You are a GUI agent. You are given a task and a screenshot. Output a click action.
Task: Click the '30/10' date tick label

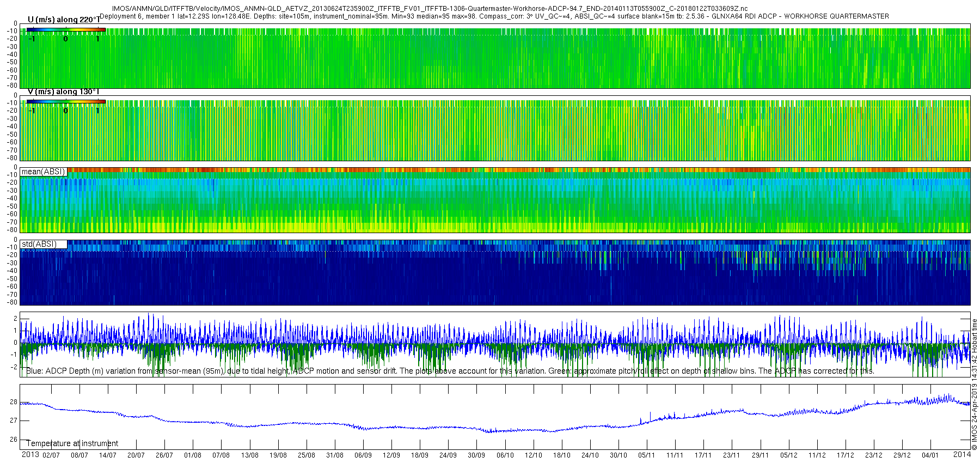point(618,455)
